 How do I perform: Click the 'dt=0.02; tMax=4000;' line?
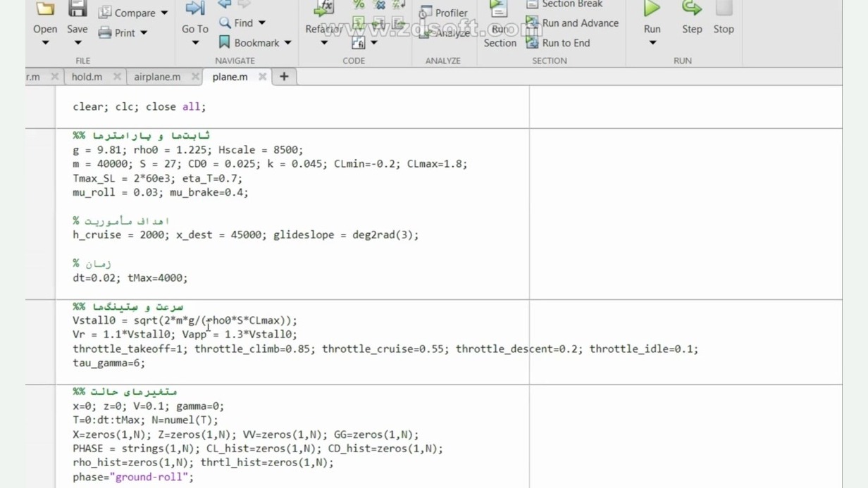click(130, 278)
